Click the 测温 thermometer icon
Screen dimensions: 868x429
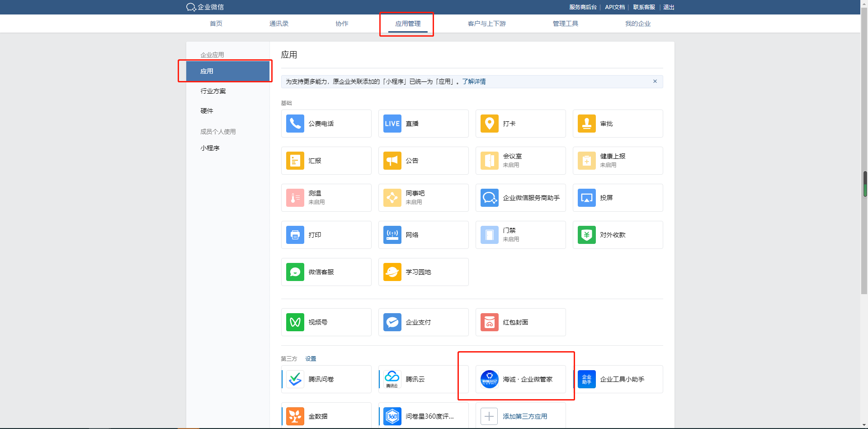[x=295, y=198]
